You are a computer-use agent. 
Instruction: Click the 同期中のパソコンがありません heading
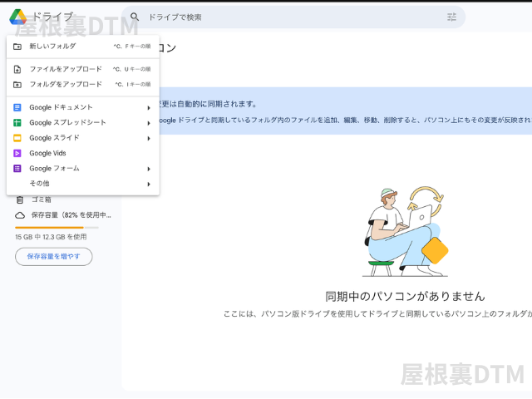(405, 297)
